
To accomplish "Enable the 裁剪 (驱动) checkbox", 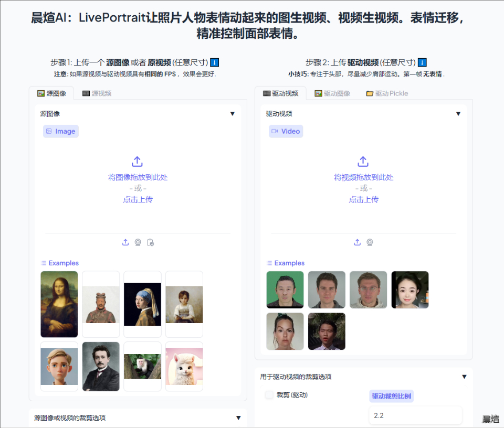I will click(x=269, y=395).
